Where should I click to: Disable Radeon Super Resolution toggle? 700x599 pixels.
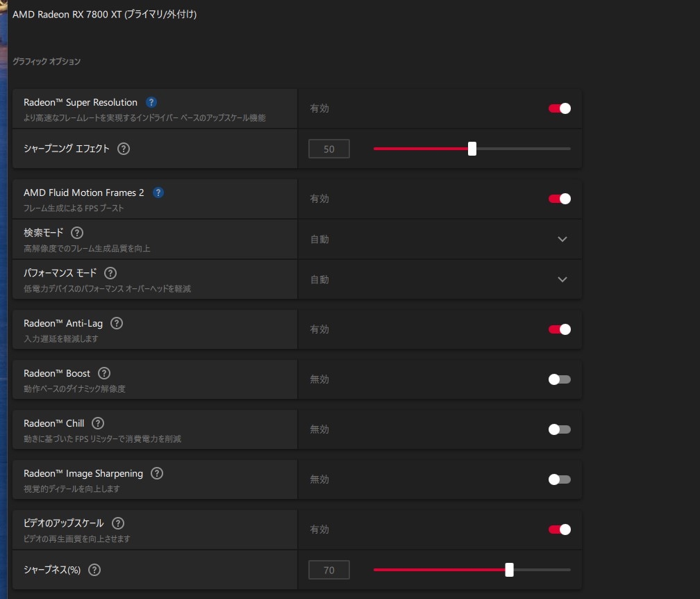(560, 108)
